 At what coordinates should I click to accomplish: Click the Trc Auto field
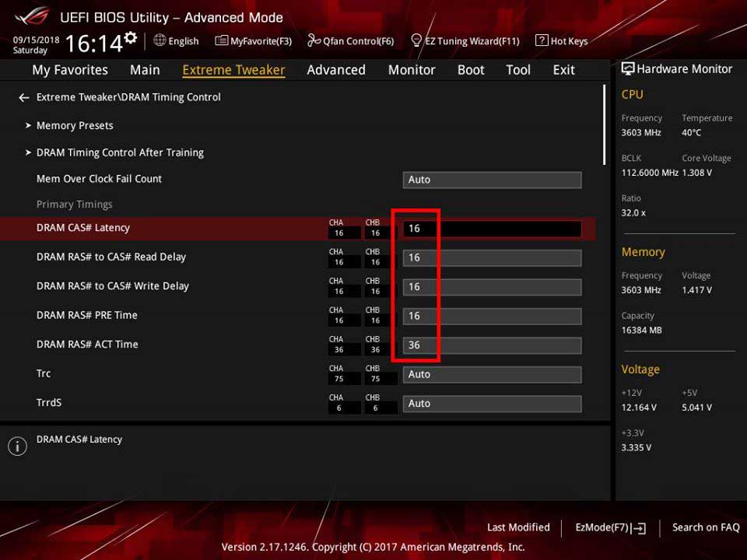point(492,374)
